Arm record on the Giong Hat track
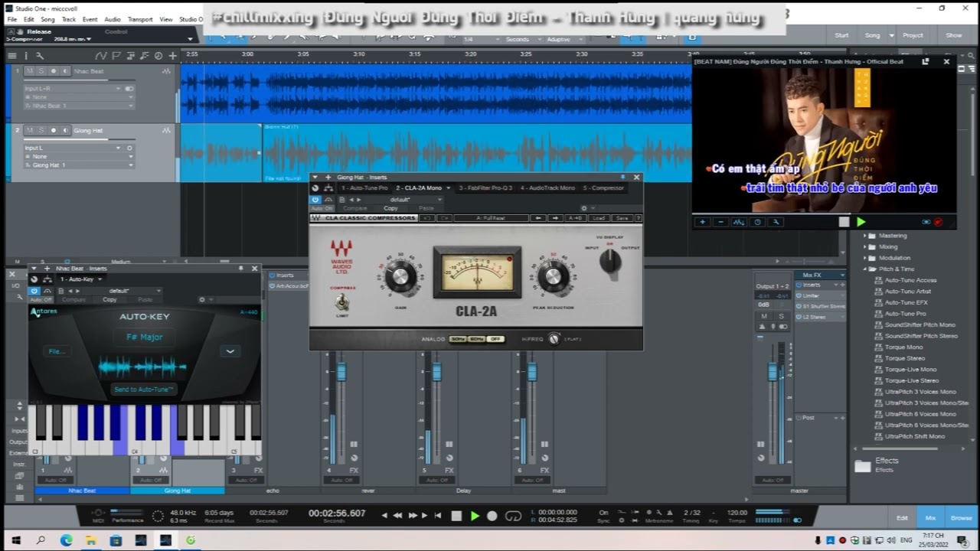This screenshot has width=980, height=551. 54,131
